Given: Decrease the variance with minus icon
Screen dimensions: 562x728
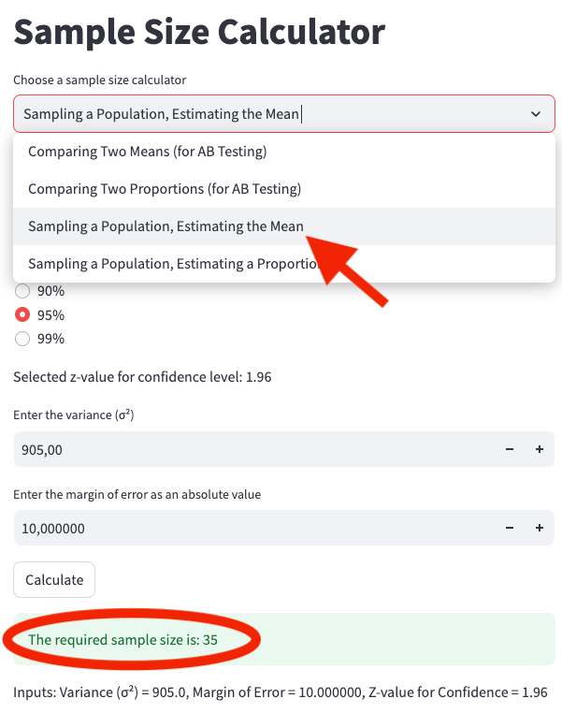Looking at the screenshot, I should pyautogui.click(x=510, y=450).
